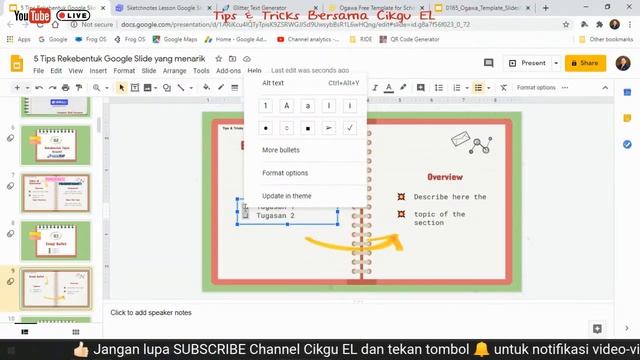
Task: Click the Line spacing icon
Action: click(439, 88)
